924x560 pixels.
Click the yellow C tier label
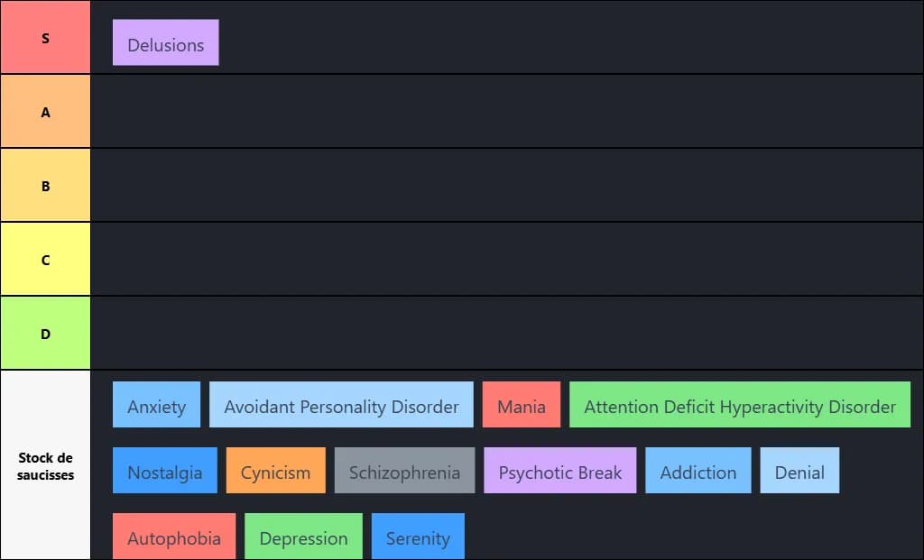(x=45, y=260)
